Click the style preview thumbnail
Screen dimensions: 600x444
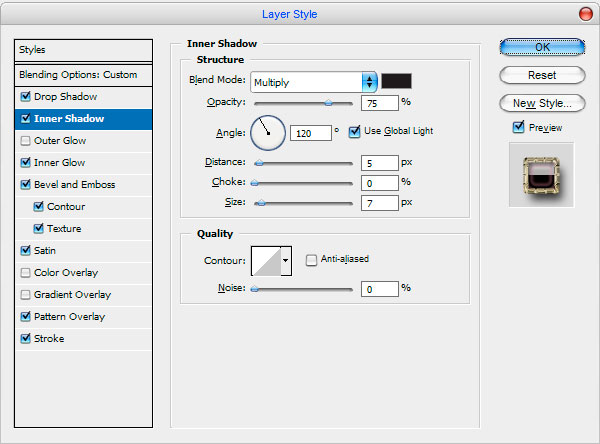pos(541,175)
